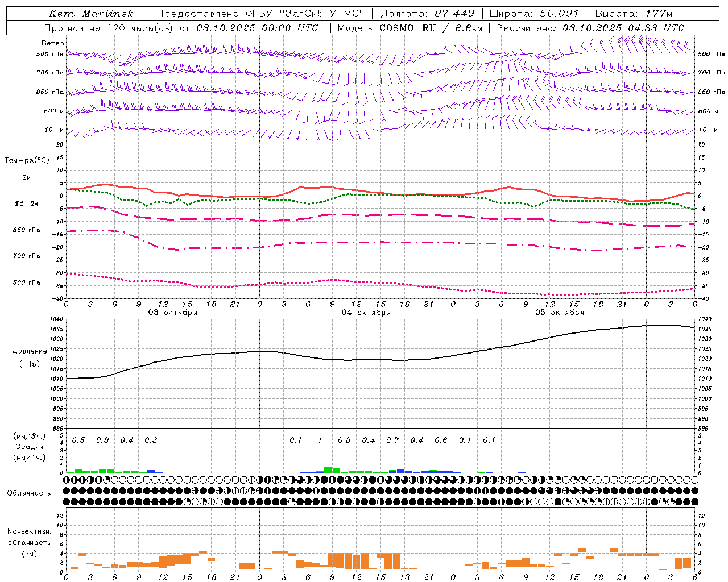Click the Модель COSMO-RU / 6.6км label
Screen dimensions: 728x582
pos(409,28)
